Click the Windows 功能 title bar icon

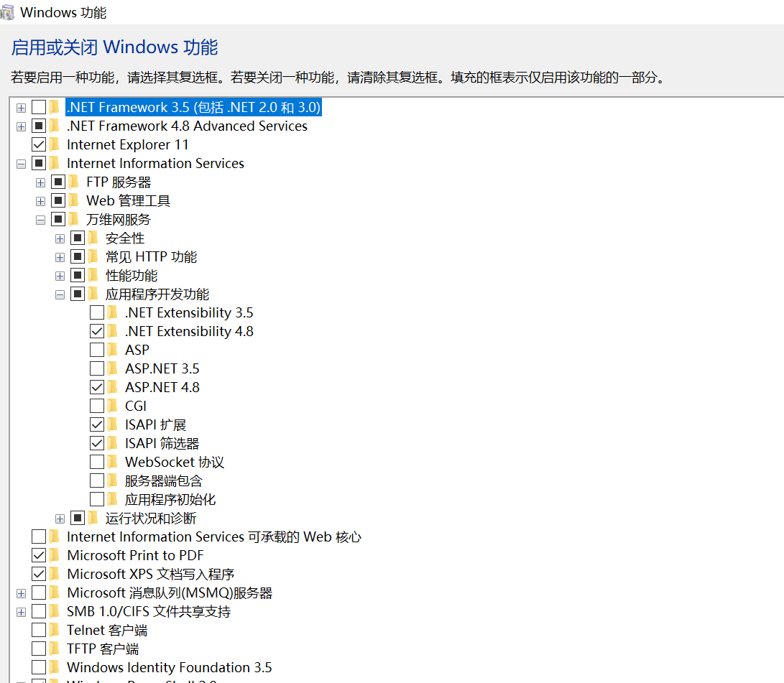pyautogui.click(x=7, y=12)
